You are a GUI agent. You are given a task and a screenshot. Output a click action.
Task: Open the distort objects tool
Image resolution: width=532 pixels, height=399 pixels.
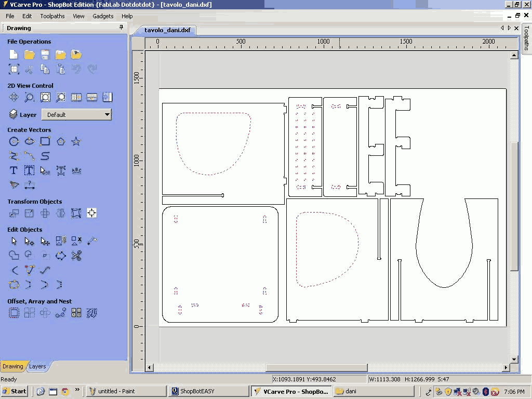[x=76, y=213]
